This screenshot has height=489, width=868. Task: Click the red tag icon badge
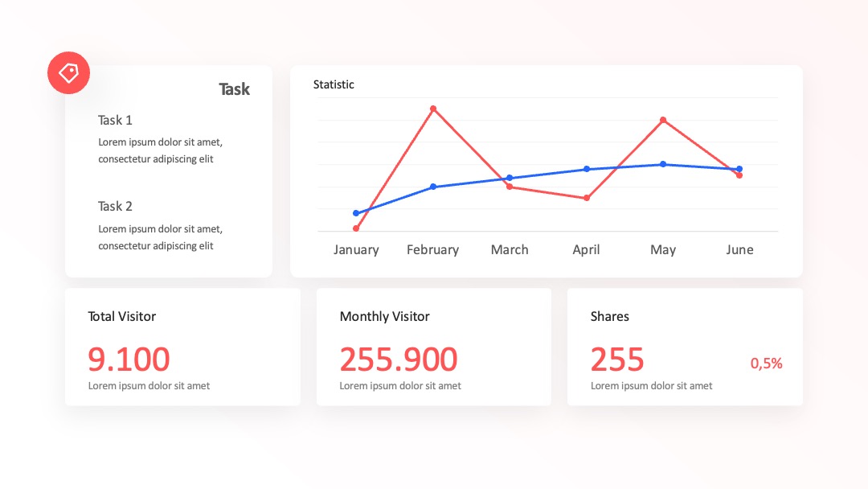[x=68, y=72]
